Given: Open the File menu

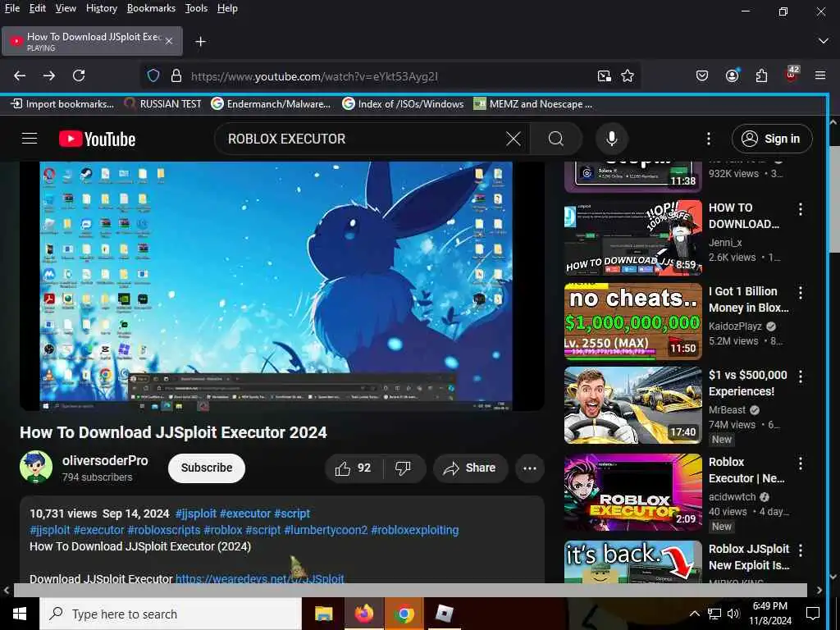Looking at the screenshot, I should tap(11, 8).
